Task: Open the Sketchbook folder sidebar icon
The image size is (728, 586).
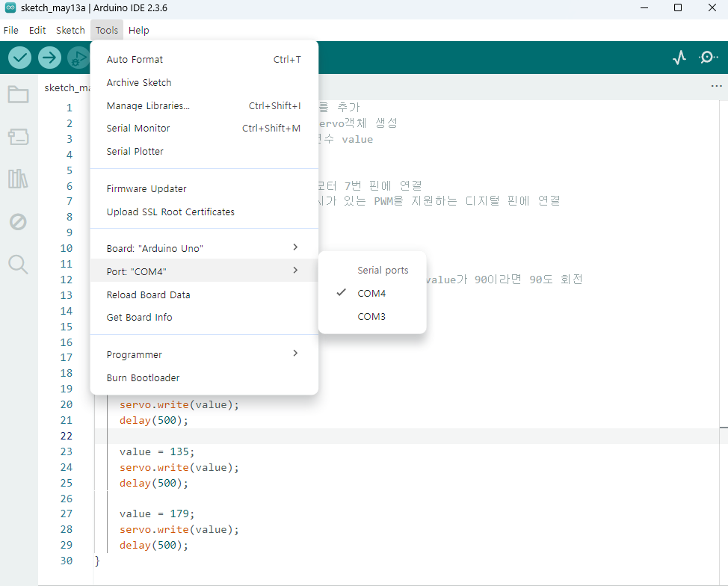Action: [18, 94]
